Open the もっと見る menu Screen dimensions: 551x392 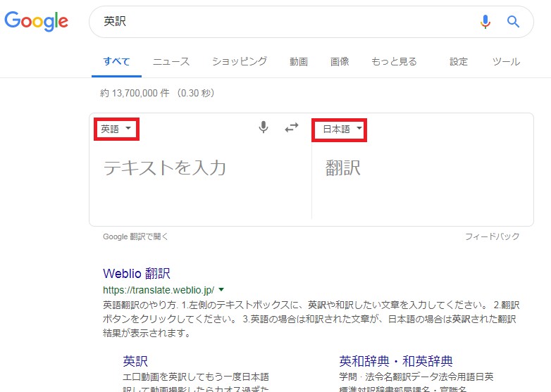tap(394, 62)
